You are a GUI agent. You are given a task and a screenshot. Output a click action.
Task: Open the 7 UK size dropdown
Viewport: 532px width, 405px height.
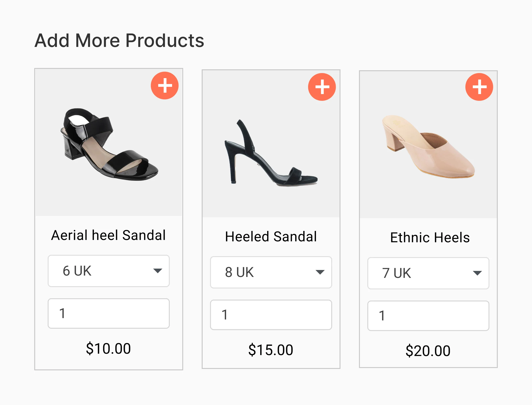pyautogui.click(x=428, y=273)
